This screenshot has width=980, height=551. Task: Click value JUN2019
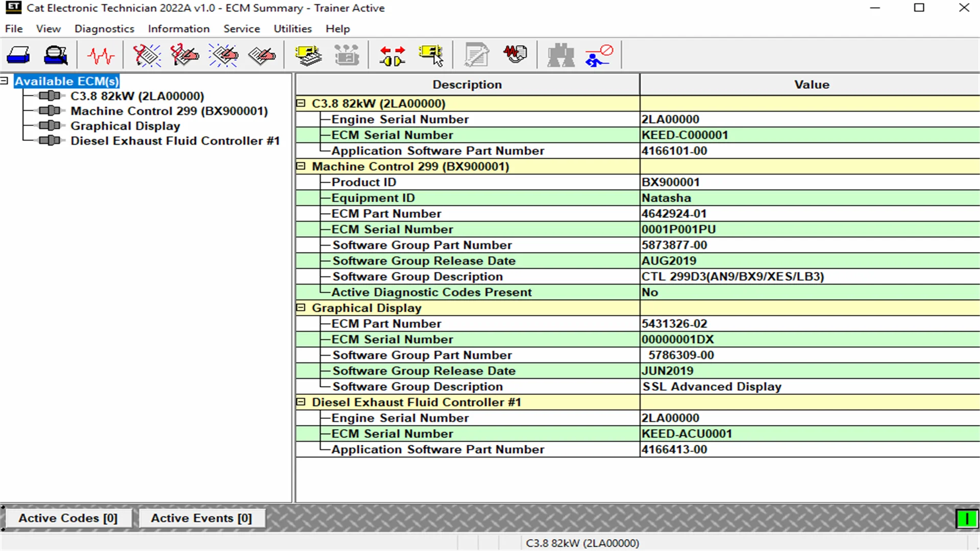(x=667, y=371)
